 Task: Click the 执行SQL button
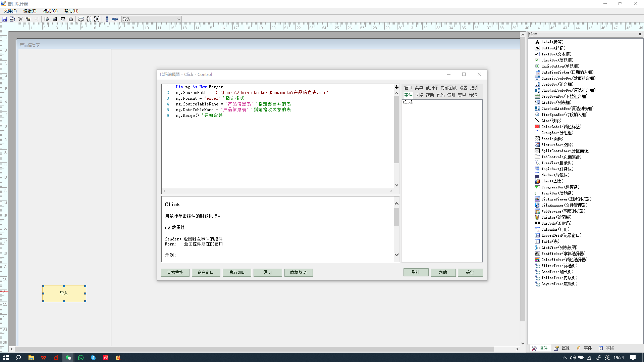click(x=237, y=272)
